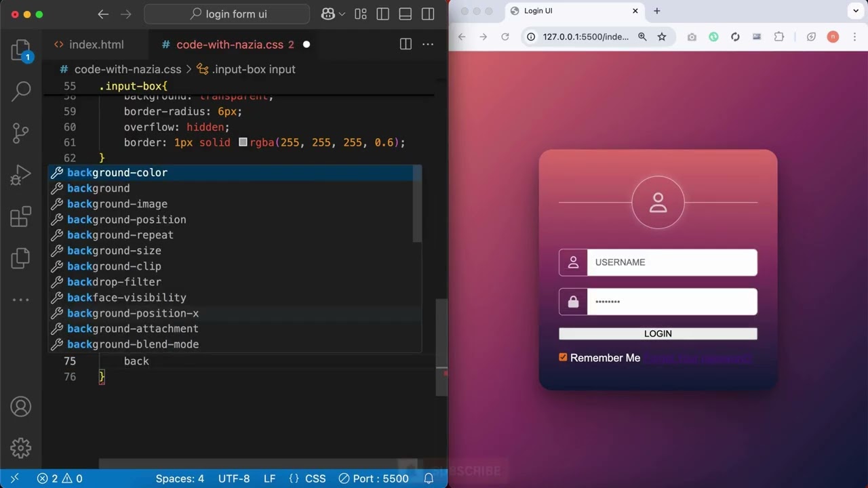
Task: Open the Copilot chat icon in title bar
Action: tap(328, 14)
